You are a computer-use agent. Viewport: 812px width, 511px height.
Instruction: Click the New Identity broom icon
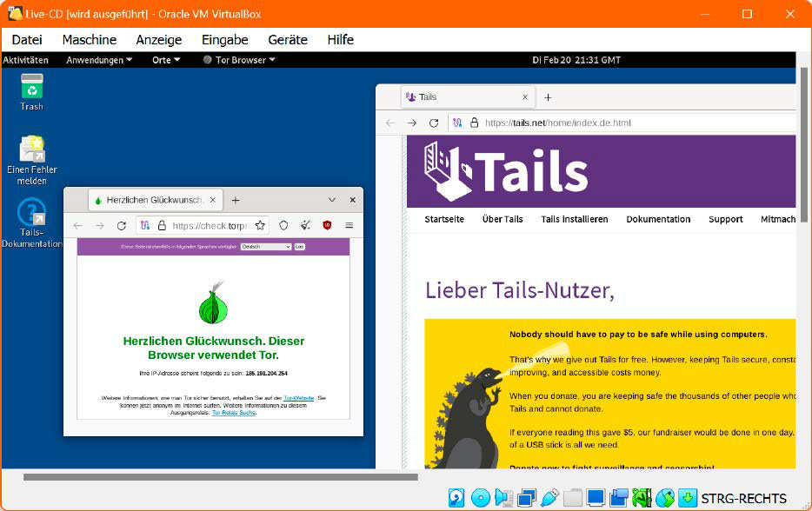pos(305,226)
